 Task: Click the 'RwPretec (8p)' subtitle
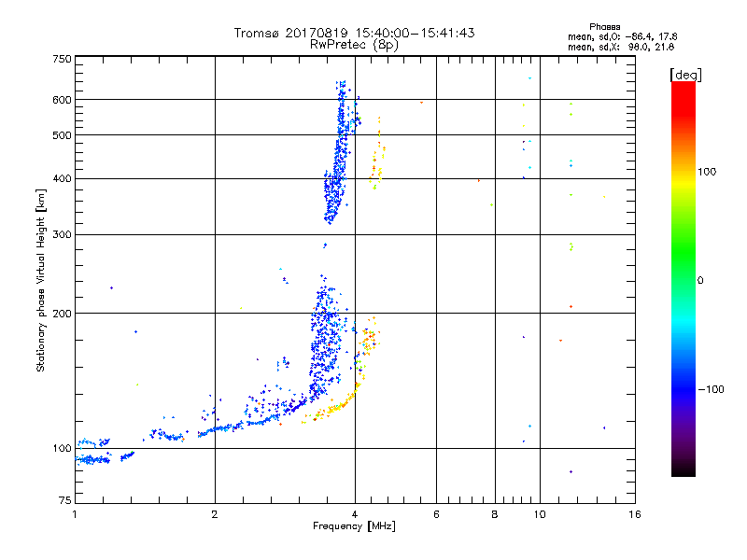pos(354,45)
